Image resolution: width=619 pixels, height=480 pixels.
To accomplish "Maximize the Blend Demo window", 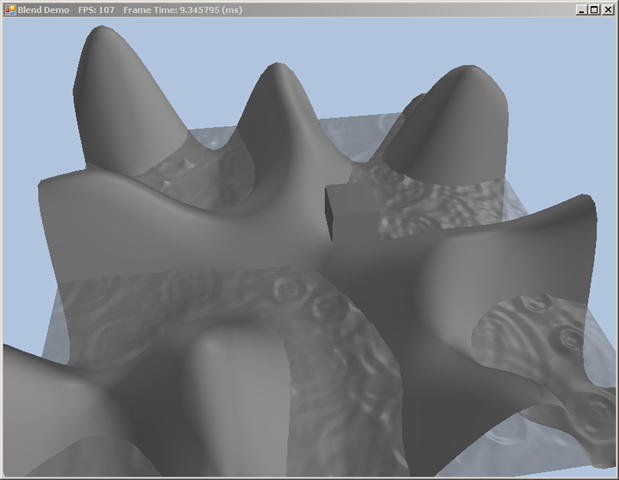I will coord(594,10).
